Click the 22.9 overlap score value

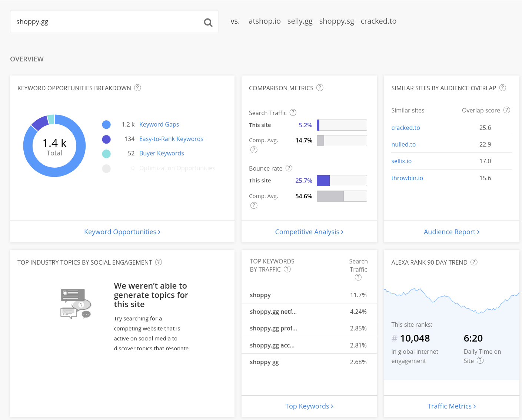pos(485,144)
